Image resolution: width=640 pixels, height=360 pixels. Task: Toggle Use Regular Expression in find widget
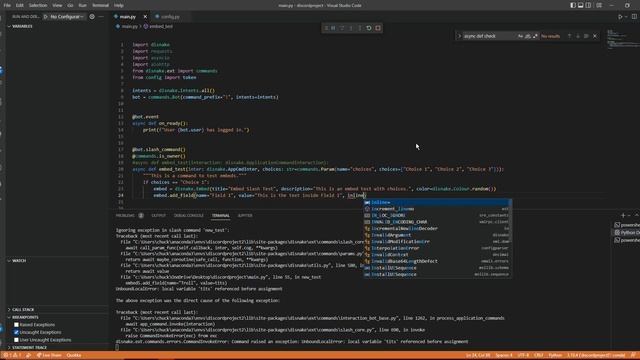coord(535,36)
